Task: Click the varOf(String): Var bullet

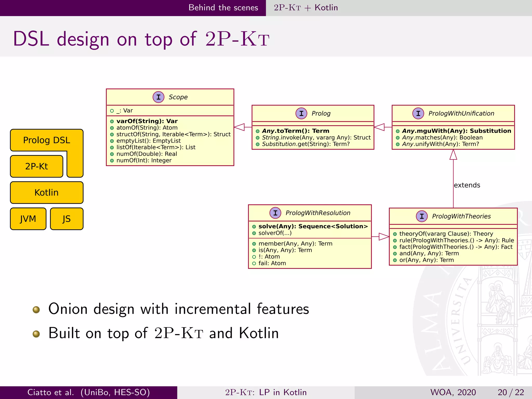Action: [x=112, y=121]
